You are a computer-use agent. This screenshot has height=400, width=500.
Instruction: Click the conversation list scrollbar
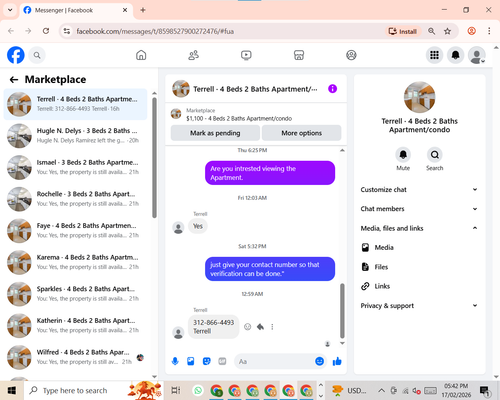click(154, 158)
